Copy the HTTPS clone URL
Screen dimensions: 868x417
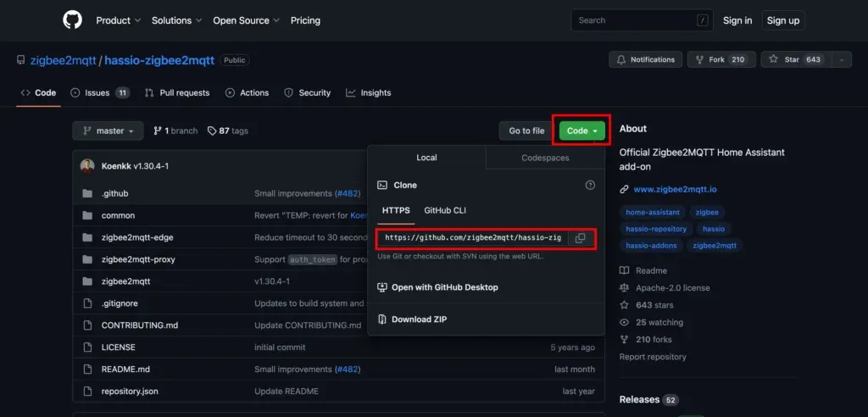[580, 238]
